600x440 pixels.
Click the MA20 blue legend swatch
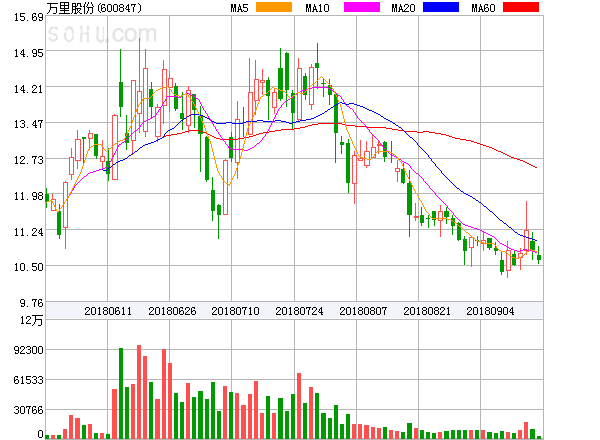pos(440,8)
